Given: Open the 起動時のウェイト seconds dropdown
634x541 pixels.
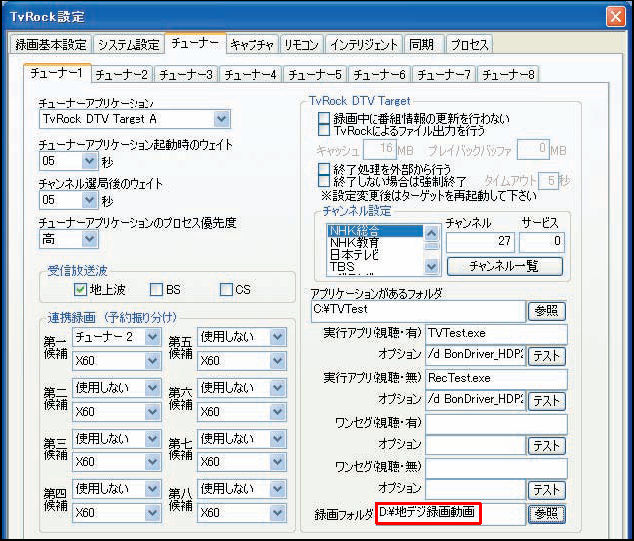Looking at the screenshot, I should point(89,161).
